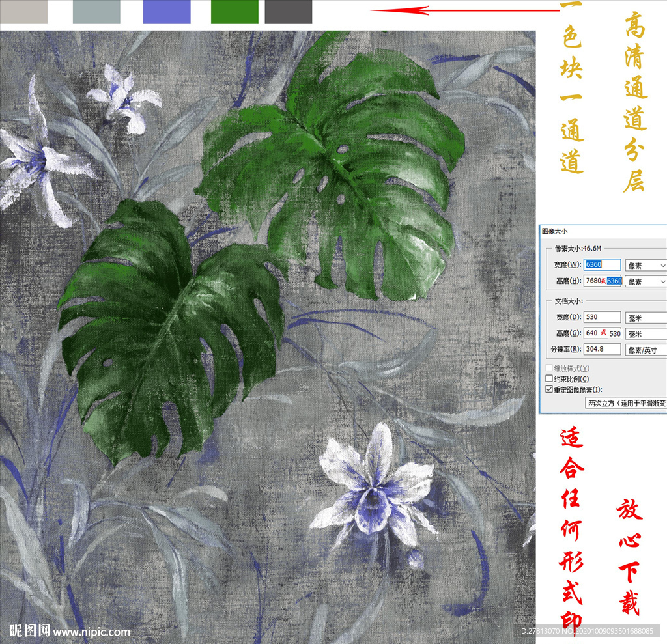The width and height of the screenshot is (667, 644).
Task: Click the 图像大小 dialog title
Action: (554, 231)
